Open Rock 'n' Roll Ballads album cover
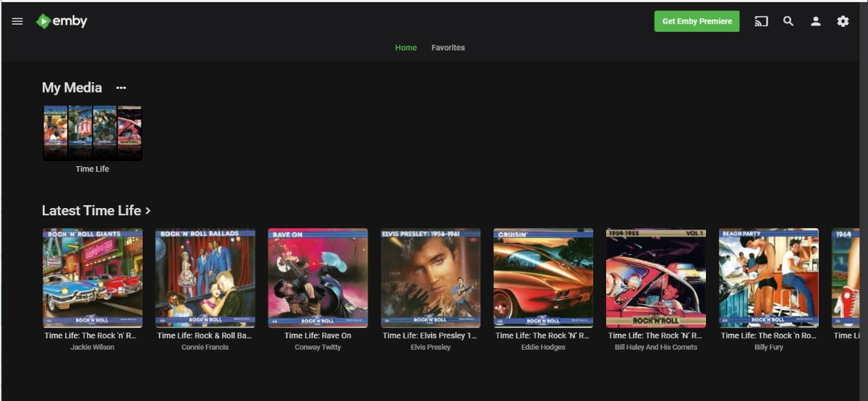This screenshot has width=868, height=401. click(205, 278)
